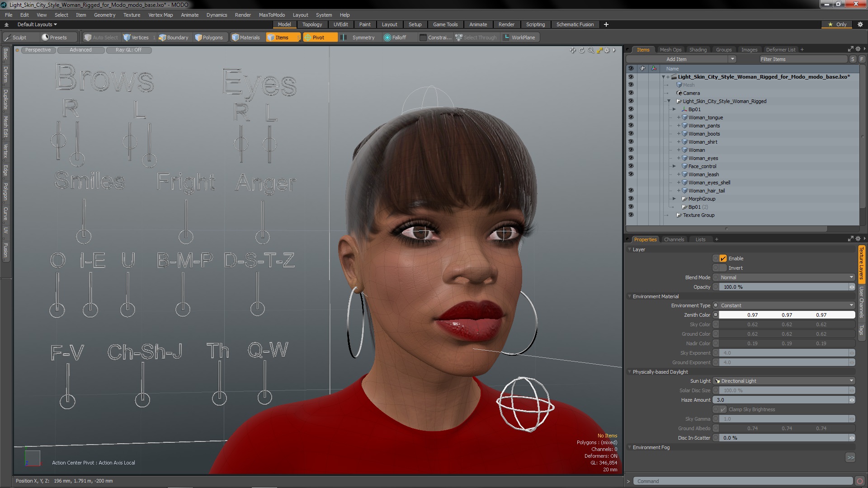Click the viewport zoom magnifier icon

click(x=590, y=50)
